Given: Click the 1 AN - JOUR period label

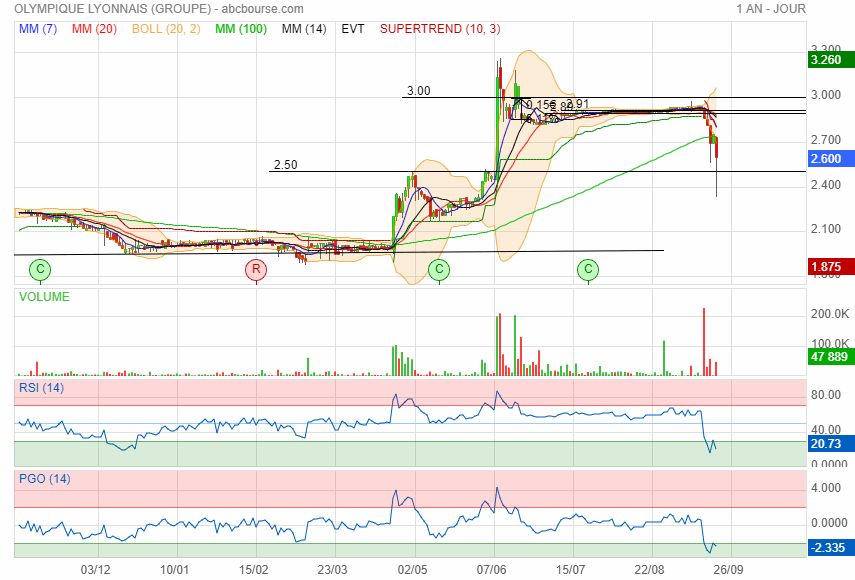Looking at the screenshot, I should click(x=770, y=9).
